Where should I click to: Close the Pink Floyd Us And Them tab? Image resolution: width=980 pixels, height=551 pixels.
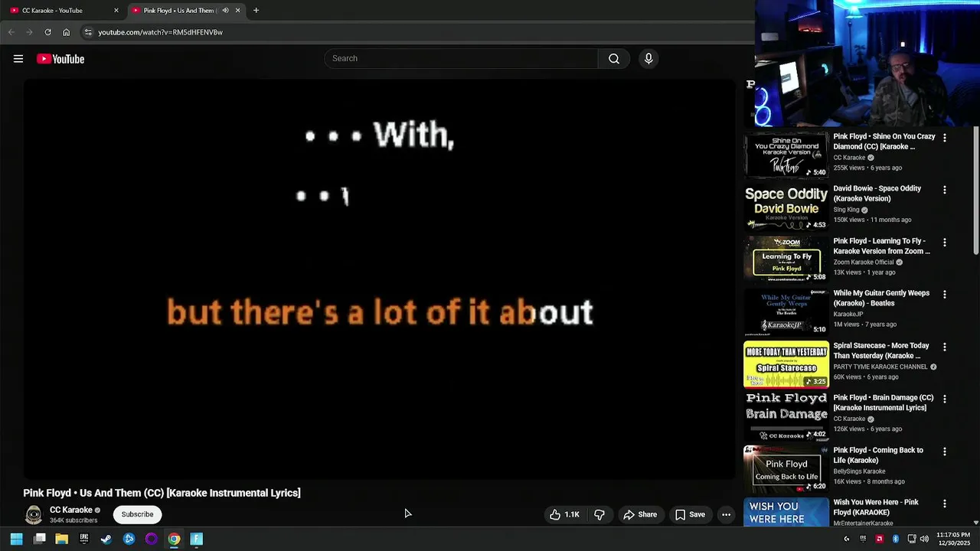237,11
